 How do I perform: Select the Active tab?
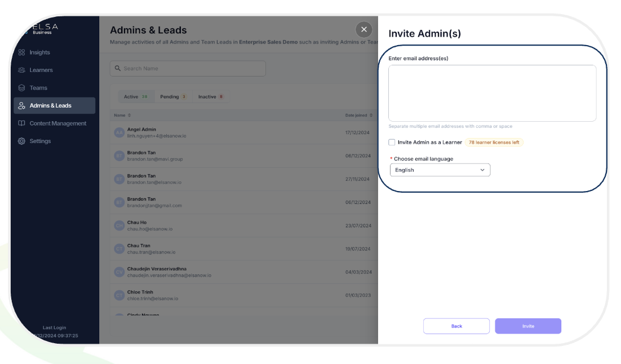click(x=136, y=97)
